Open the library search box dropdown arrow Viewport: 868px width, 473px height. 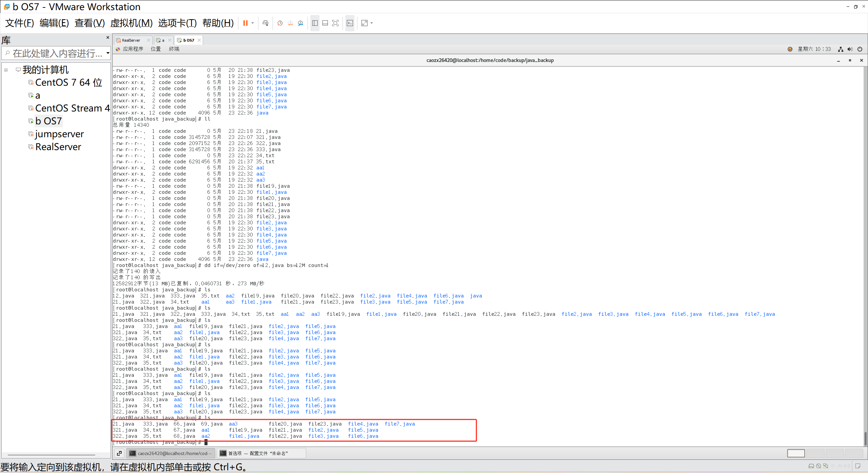click(107, 53)
